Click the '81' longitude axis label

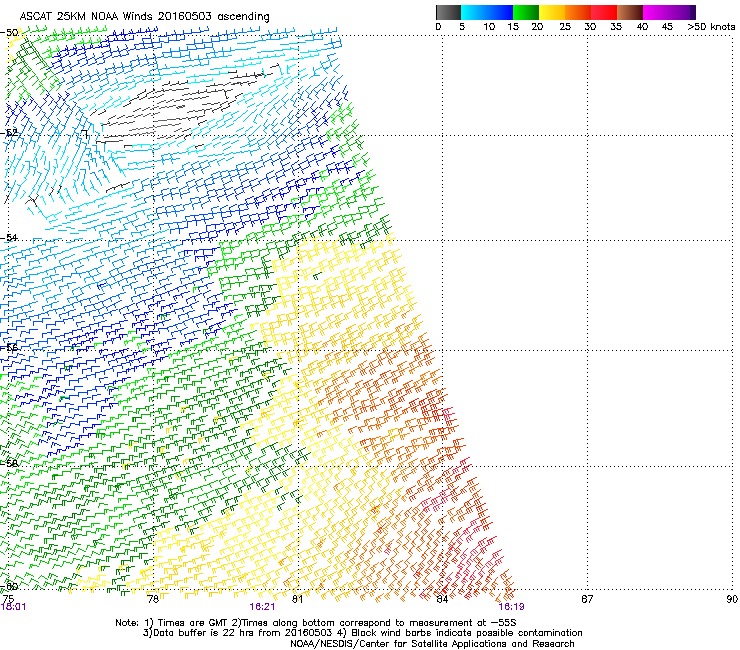pyautogui.click(x=297, y=599)
